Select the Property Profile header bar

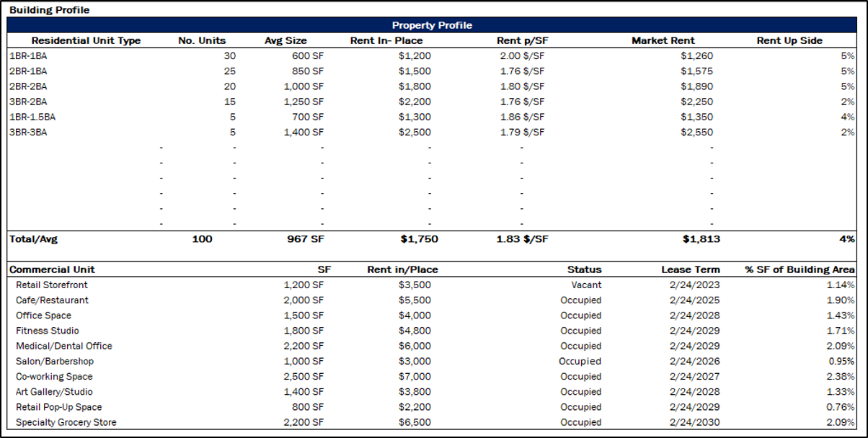coord(433,25)
